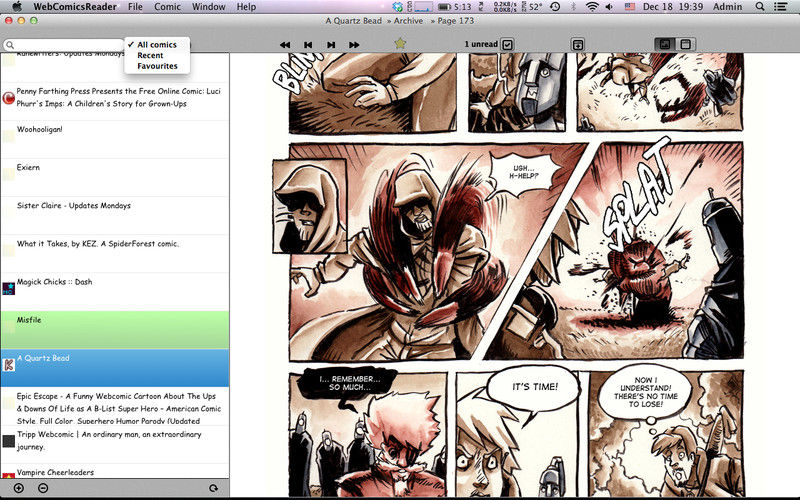Click the Tripp Webcomic dark icon
The height and width of the screenshot is (500, 800).
[9, 441]
